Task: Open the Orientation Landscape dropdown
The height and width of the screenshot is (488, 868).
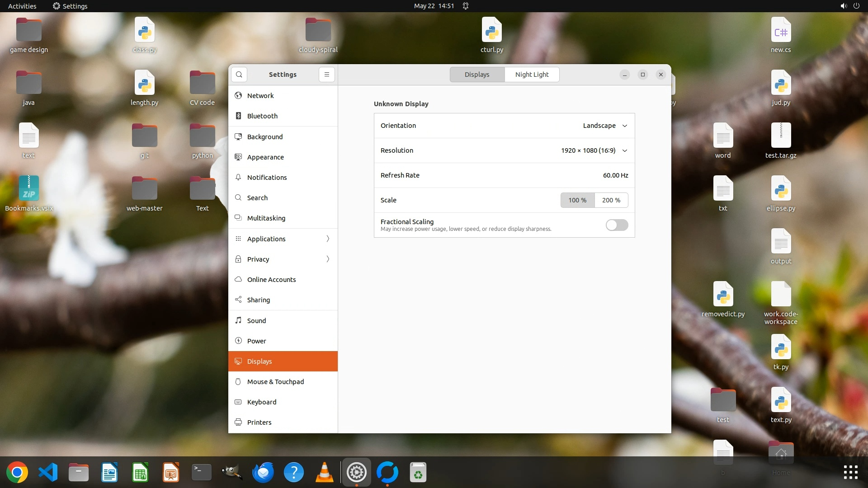Action: [x=605, y=126]
